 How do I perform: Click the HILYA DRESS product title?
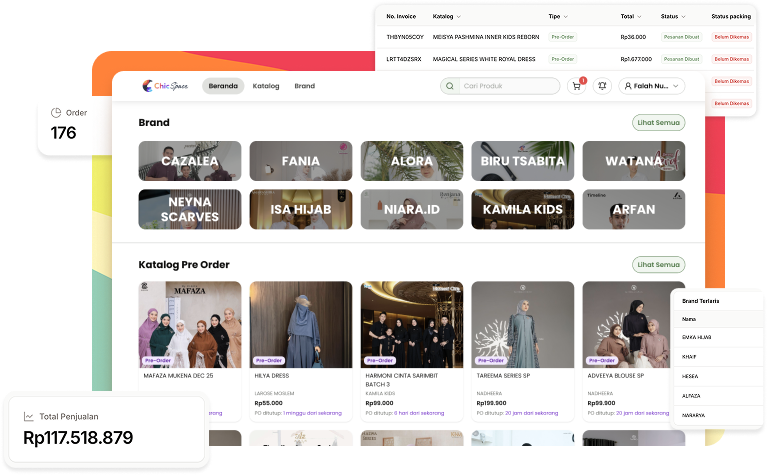click(272, 376)
